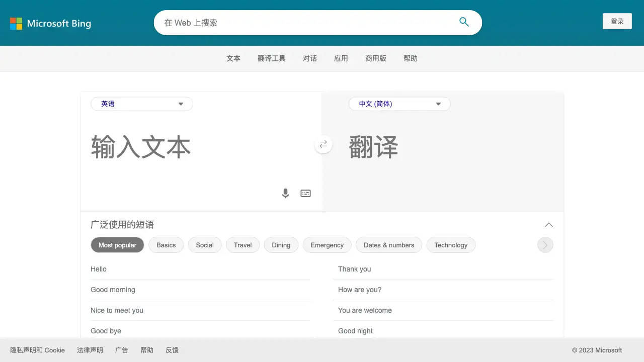This screenshot has width=644, height=362.
Task: Click the web search input field
Action: point(302,22)
